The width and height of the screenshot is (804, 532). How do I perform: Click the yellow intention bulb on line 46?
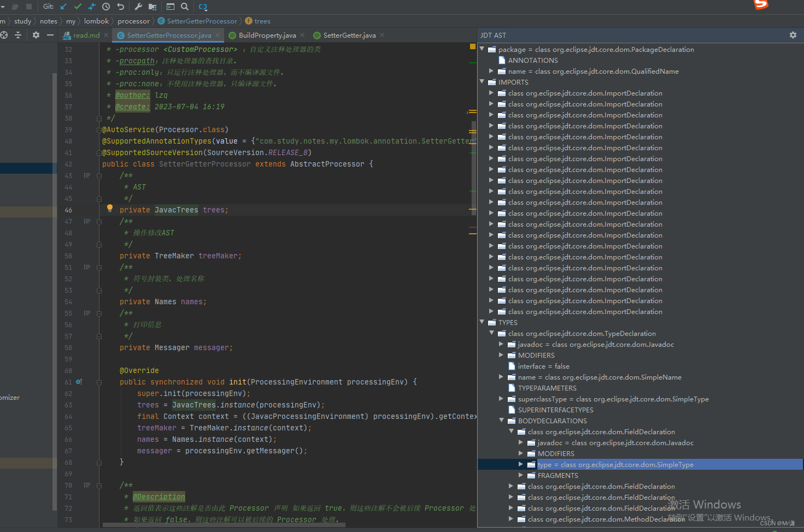click(110, 208)
